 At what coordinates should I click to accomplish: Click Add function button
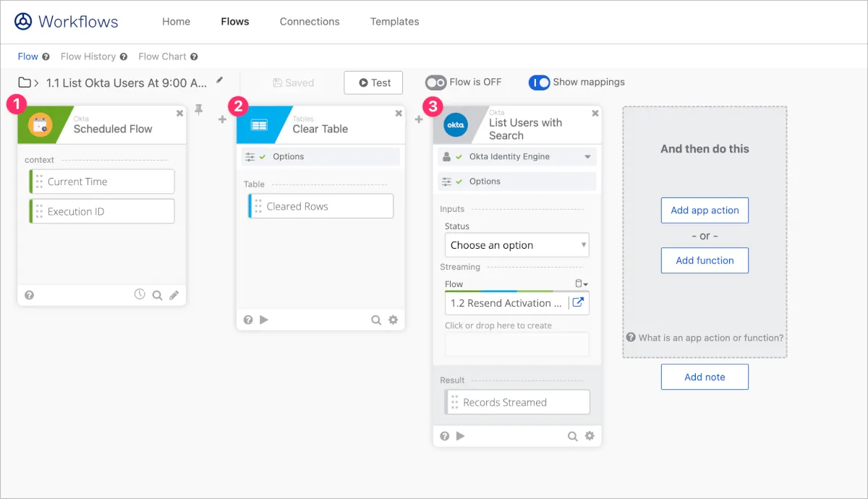click(x=705, y=260)
